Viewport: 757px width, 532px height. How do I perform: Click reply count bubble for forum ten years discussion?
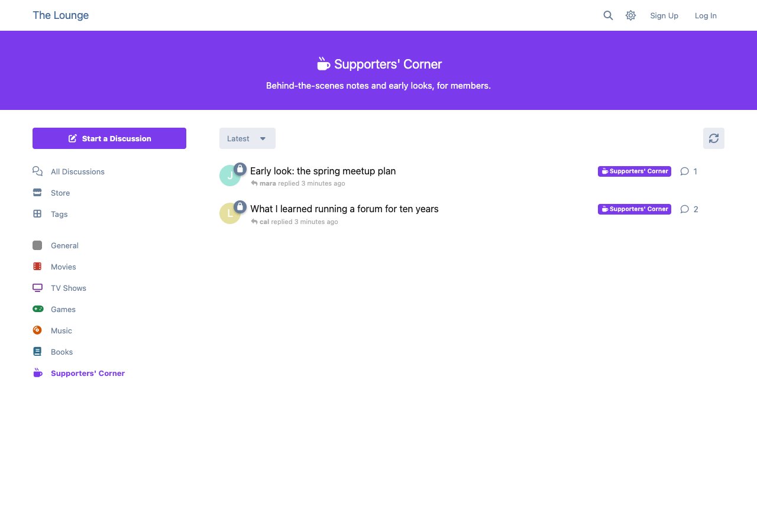click(689, 209)
